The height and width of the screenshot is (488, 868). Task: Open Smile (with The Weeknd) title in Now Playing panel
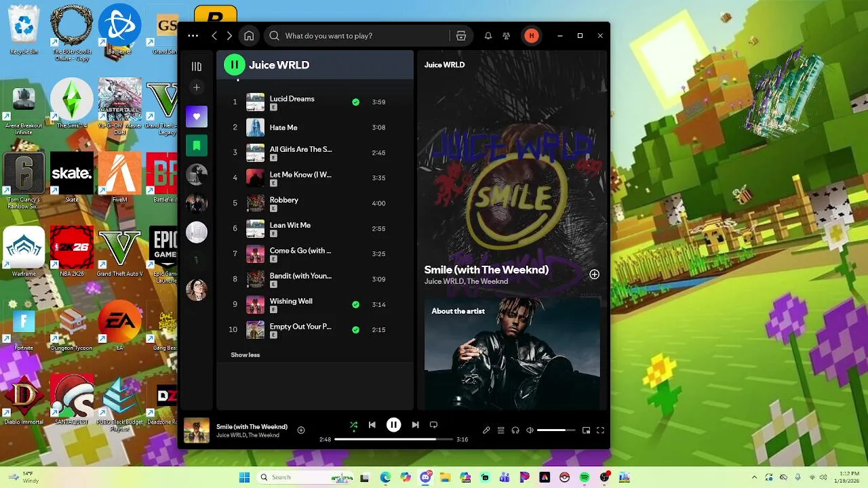[486, 270]
